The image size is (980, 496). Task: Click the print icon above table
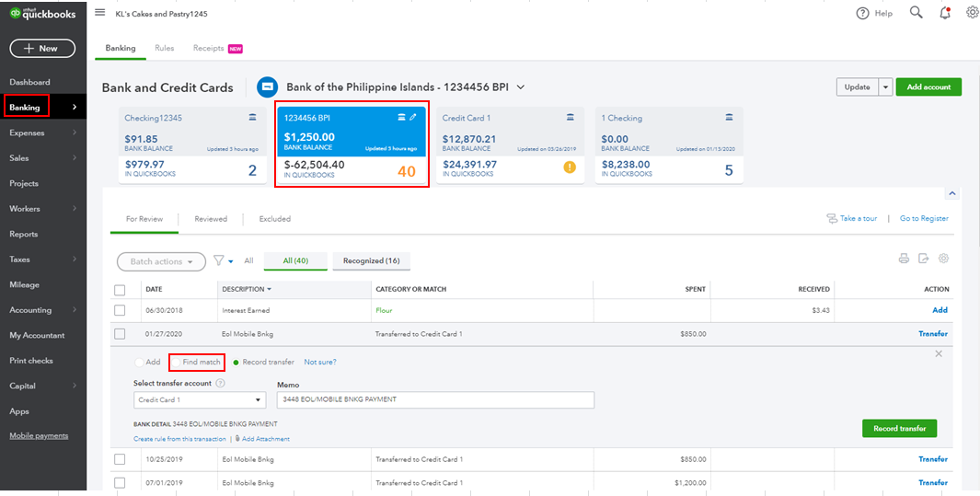904,259
